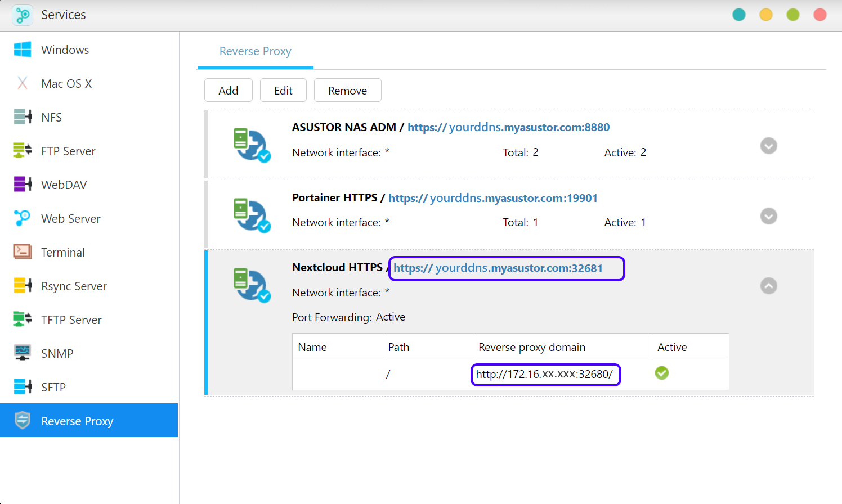Open the yourddns.myasustor.com:19901 link
The image size is (842, 504).
point(493,198)
